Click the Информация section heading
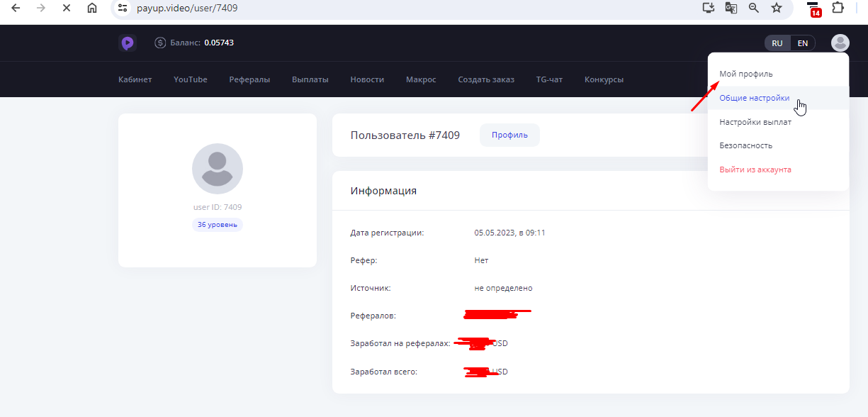The image size is (868, 417). [383, 191]
